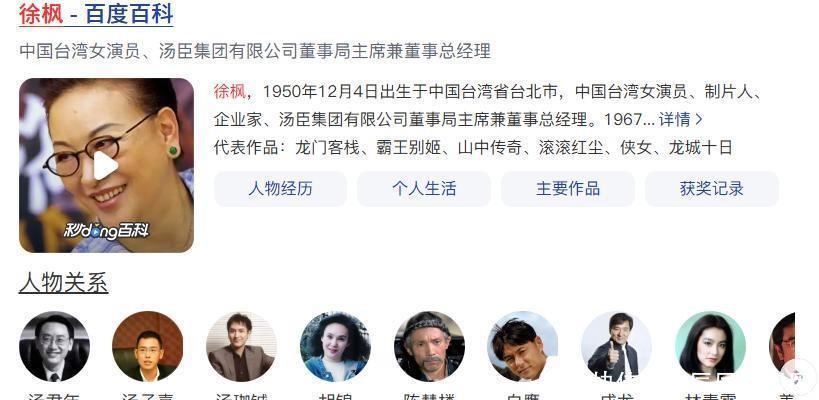Viewport: 819px width, 400px height.
Task: Open the fourth avatar with curly hair
Action: [x=335, y=346]
